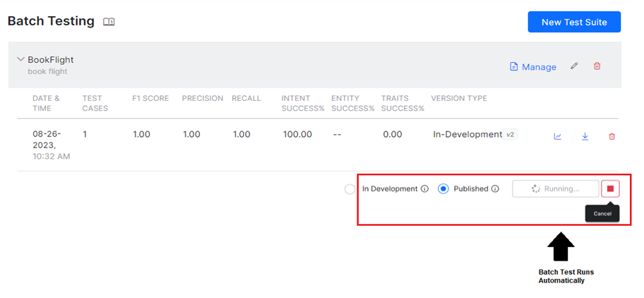Click the INTENT SUCCESS% column header
Screen dimensions: 644x298
[303, 103]
